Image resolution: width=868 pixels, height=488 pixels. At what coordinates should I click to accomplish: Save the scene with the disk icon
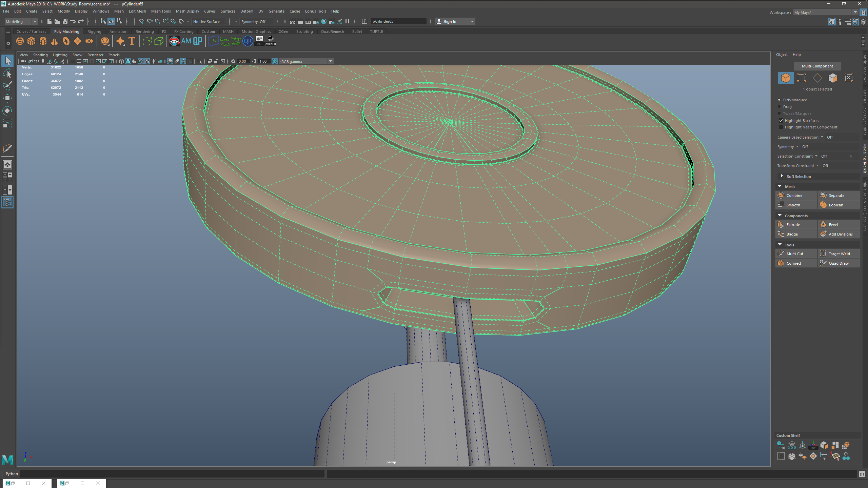65,21
